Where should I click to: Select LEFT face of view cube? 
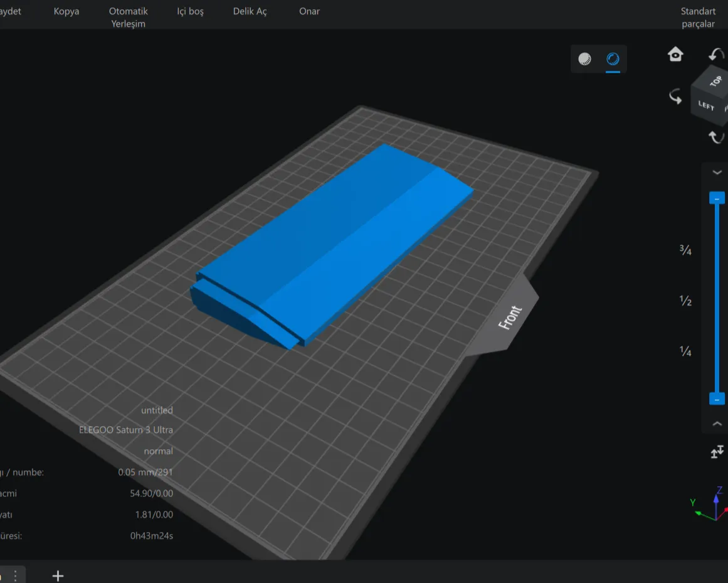705,105
